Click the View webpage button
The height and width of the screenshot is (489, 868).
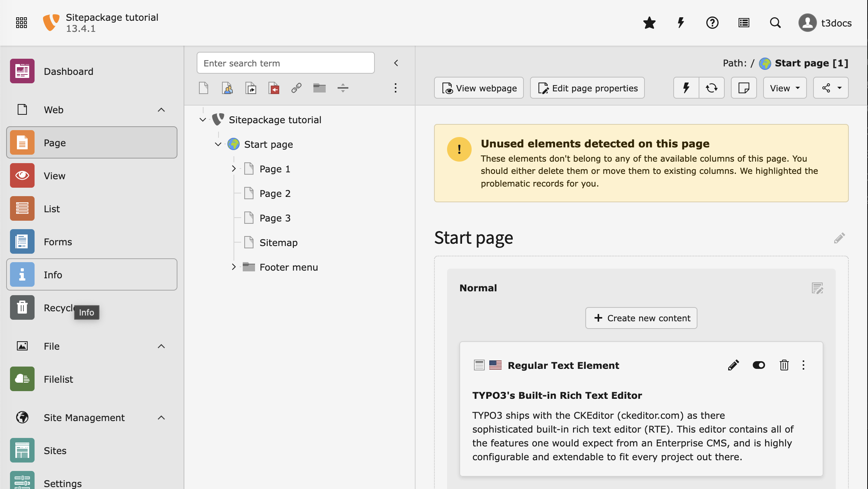[x=479, y=88]
